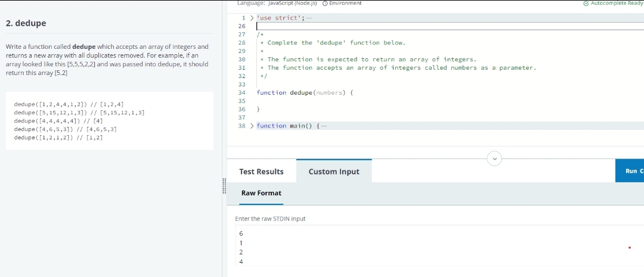Click the drag handle between the panels

pyautogui.click(x=224, y=186)
